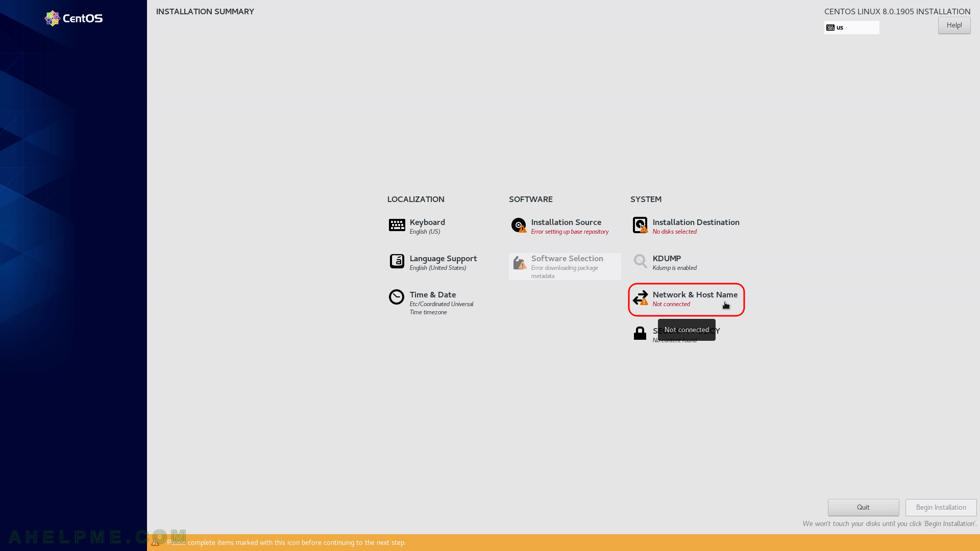The image size is (980, 551).
Task: Click 'Error downloading package metadata' text
Action: point(565,272)
